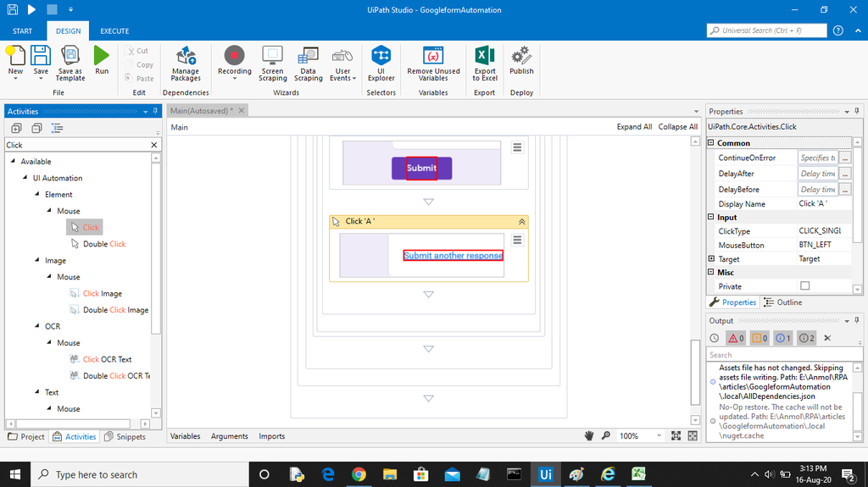Click the Output search field
This screenshot has height=487, width=868.
pos(784,355)
